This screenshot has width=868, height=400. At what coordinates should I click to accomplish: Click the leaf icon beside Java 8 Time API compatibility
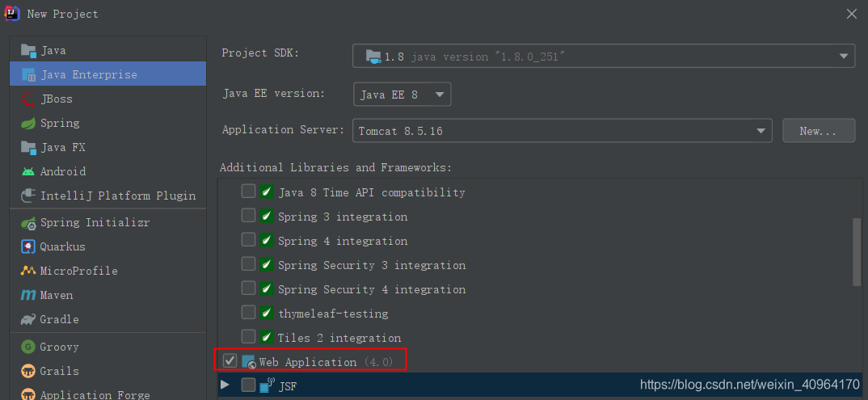(267, 192)
